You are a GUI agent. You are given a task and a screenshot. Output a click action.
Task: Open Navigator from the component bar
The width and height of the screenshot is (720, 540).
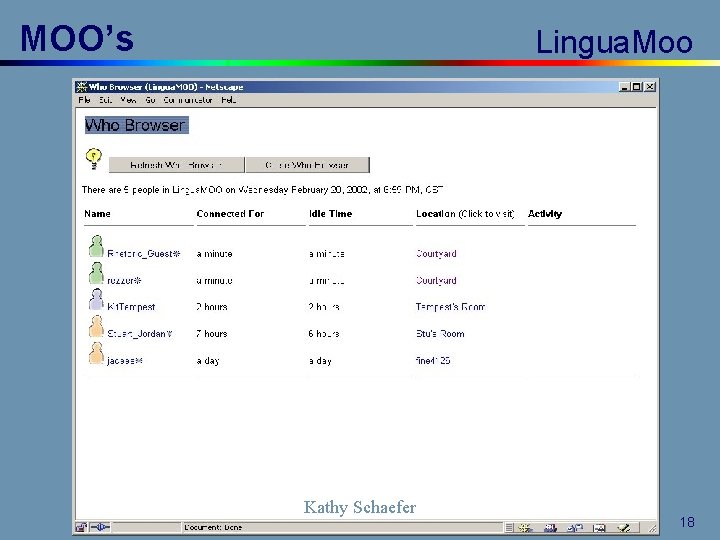tap(525, 528)
